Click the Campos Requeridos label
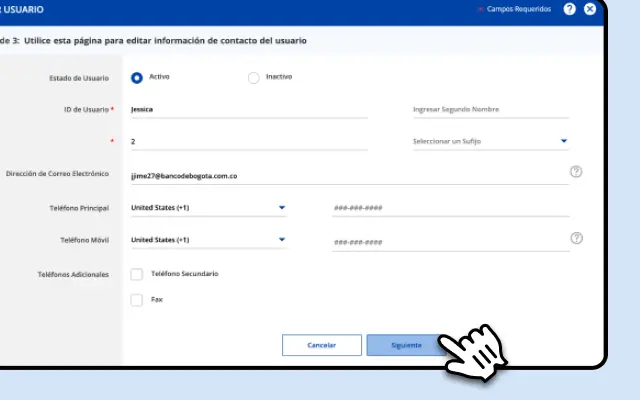 tap(519, 9)
